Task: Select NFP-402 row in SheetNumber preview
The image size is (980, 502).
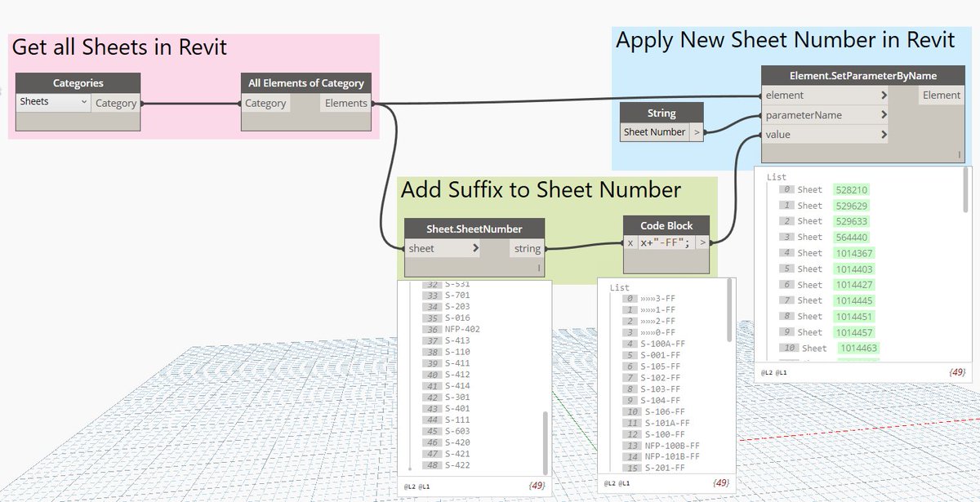Action: [x=452, y=329]
